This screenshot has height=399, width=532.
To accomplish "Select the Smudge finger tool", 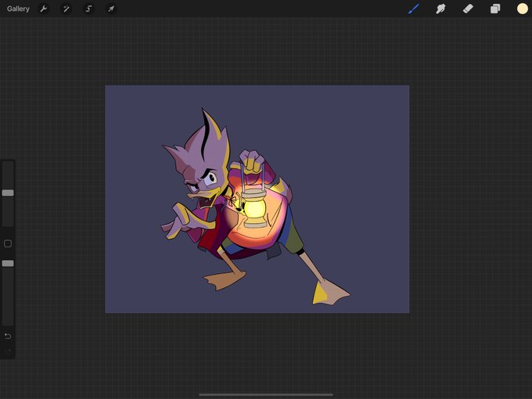I will pyautogui.click(x=440, y=9).
